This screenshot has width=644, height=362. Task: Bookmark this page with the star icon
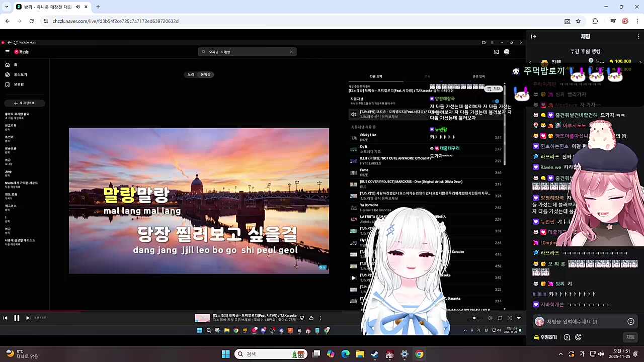click(x=578, y=21)
